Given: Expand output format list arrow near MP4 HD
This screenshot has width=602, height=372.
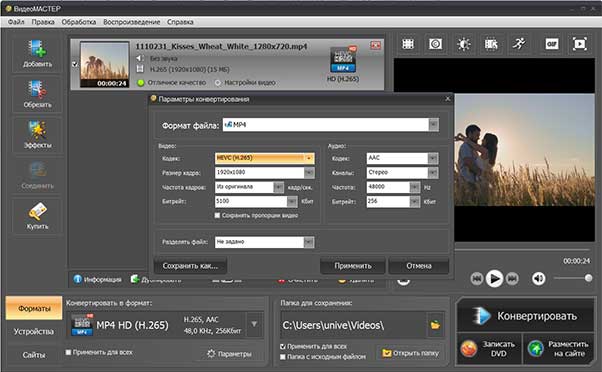Looking at the screenshot, I should pyautogui.click(x=254, y=324).
